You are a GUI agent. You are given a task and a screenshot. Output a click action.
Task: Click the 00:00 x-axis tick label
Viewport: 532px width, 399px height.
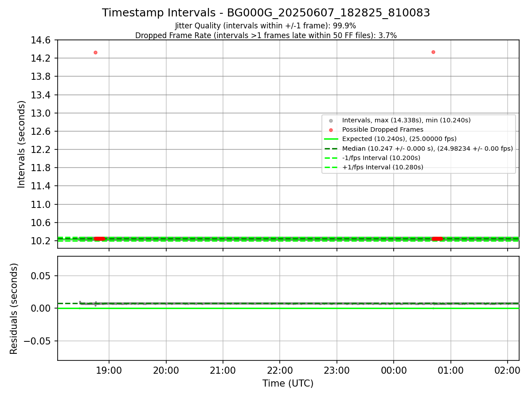point(394,370)
